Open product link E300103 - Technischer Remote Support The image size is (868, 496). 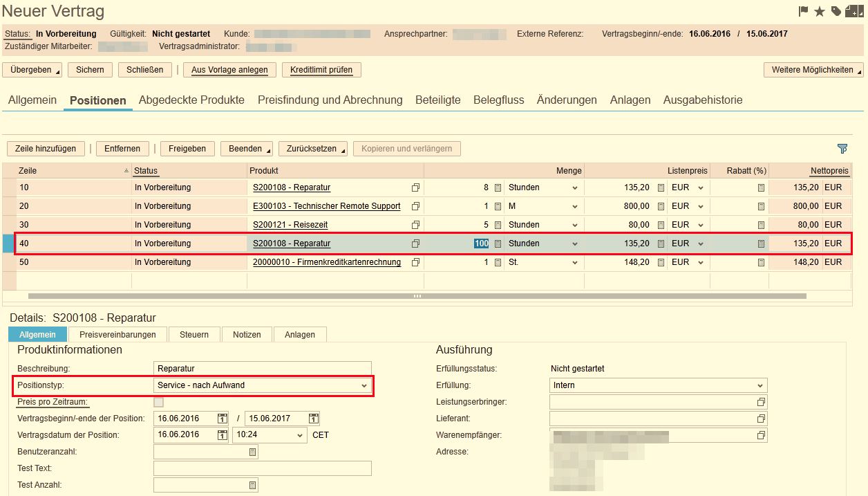click(327, 206)
